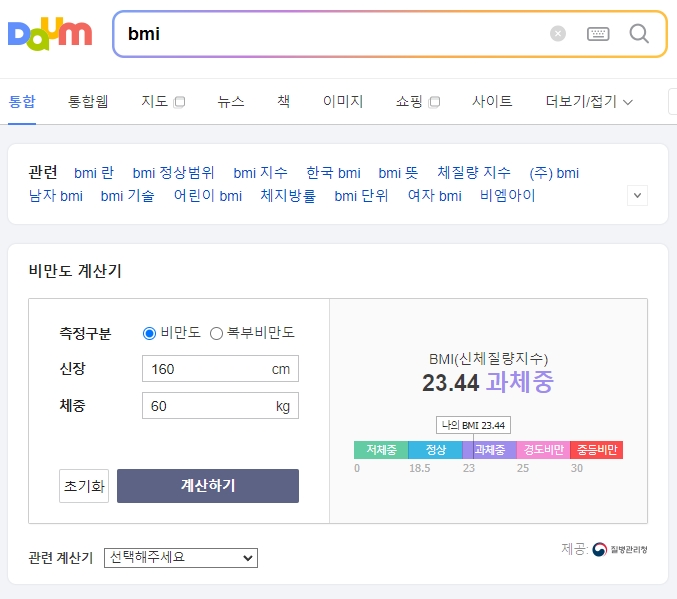Open related search '남자 bmi'
Image resolution: width=677 pixels, height=599 pixels.
coord(56,196)
